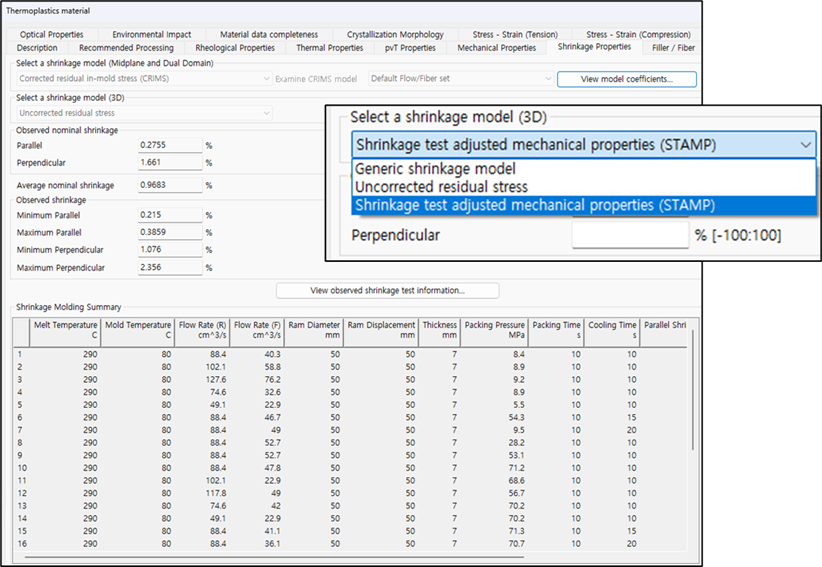Select the Maximum Perpendicular field showing 2.356
Screen dimensions: 822x567
click(170, 267)
